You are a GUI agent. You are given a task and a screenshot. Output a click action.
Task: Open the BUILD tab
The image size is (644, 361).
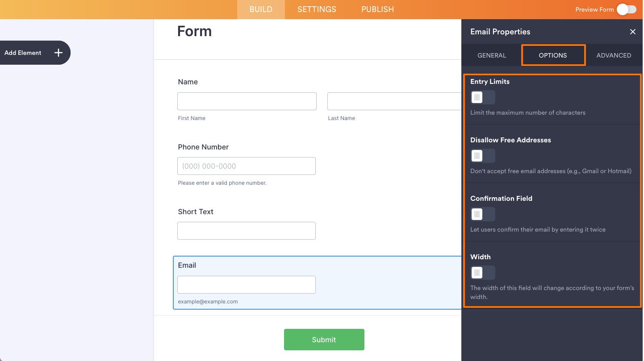[261, 9]
